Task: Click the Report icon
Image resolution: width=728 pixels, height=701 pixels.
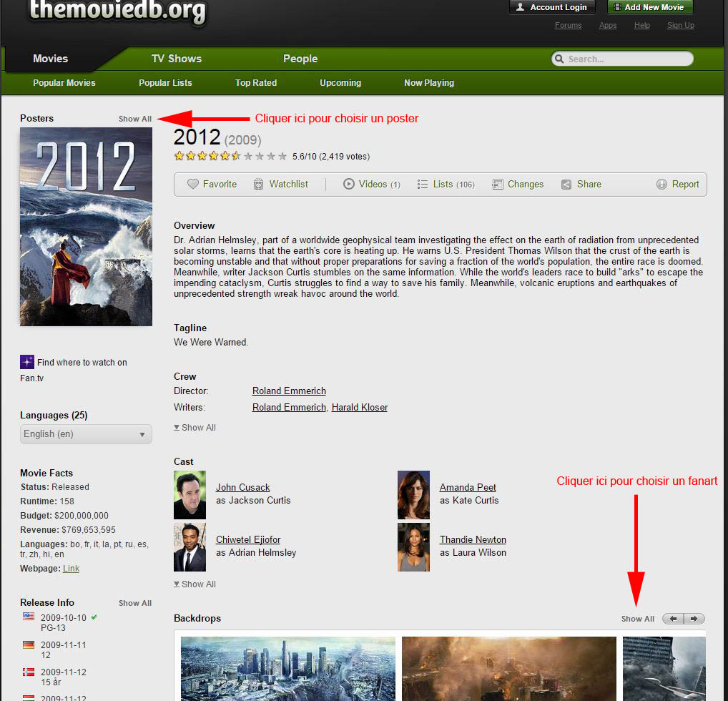Action: click(661, 185)
